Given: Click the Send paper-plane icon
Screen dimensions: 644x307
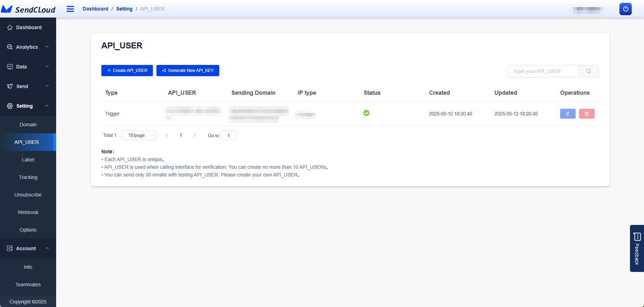Looking at the screenshot, I should [10, 86].
